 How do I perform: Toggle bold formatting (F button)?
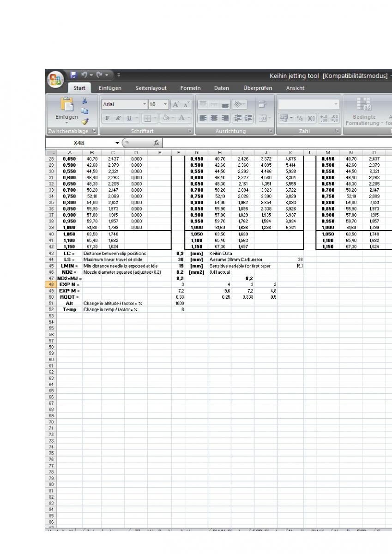click(108, 119)
